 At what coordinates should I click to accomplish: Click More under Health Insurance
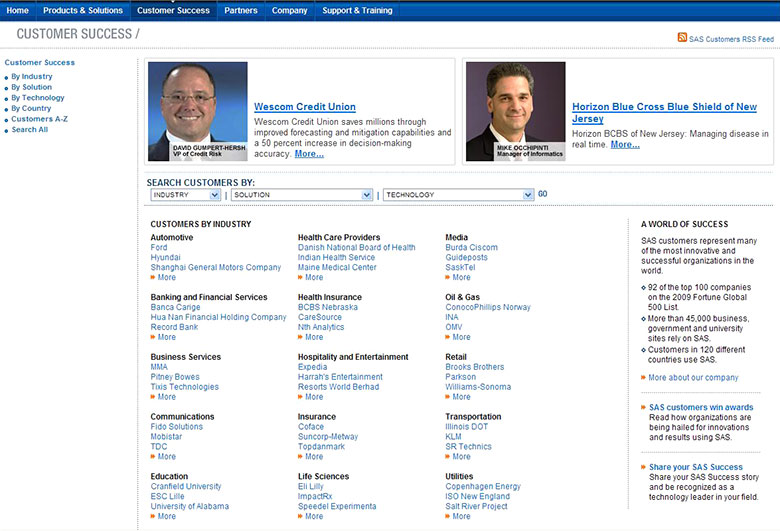pyautogui.click(x=313, y=337)
